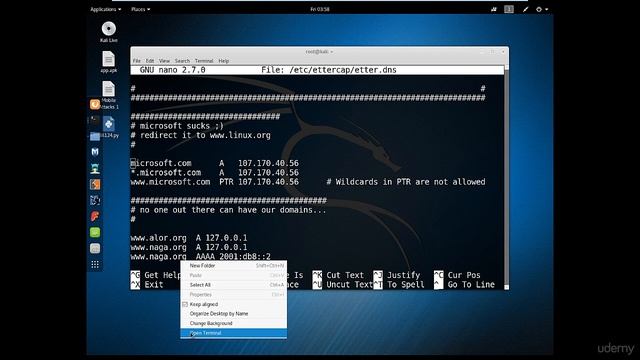Open the terminal Search menu
The height and width of the screenshot is (360, 640).
tap(182, 61)
